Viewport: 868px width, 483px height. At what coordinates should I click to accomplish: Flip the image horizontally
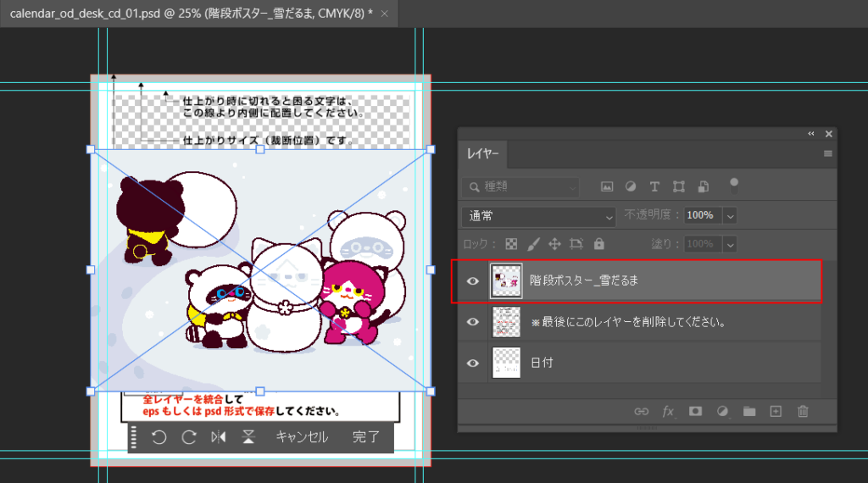click(219, 437)
